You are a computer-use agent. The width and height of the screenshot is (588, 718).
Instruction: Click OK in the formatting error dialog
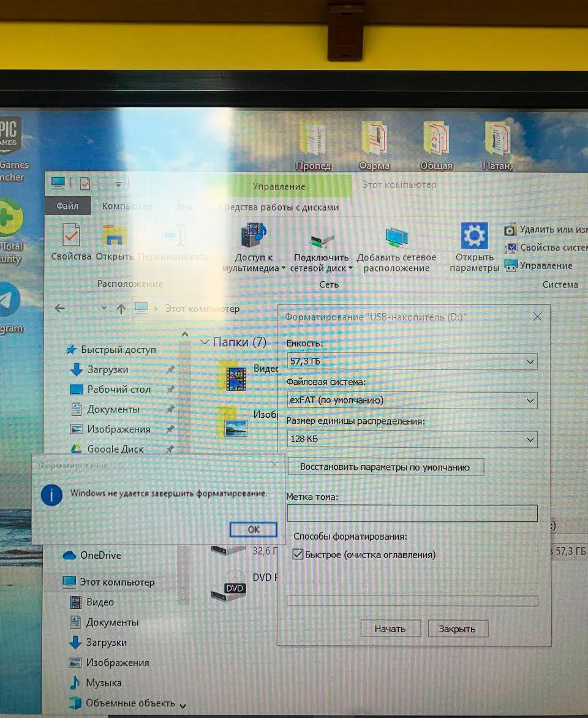[x=253, y=529]
